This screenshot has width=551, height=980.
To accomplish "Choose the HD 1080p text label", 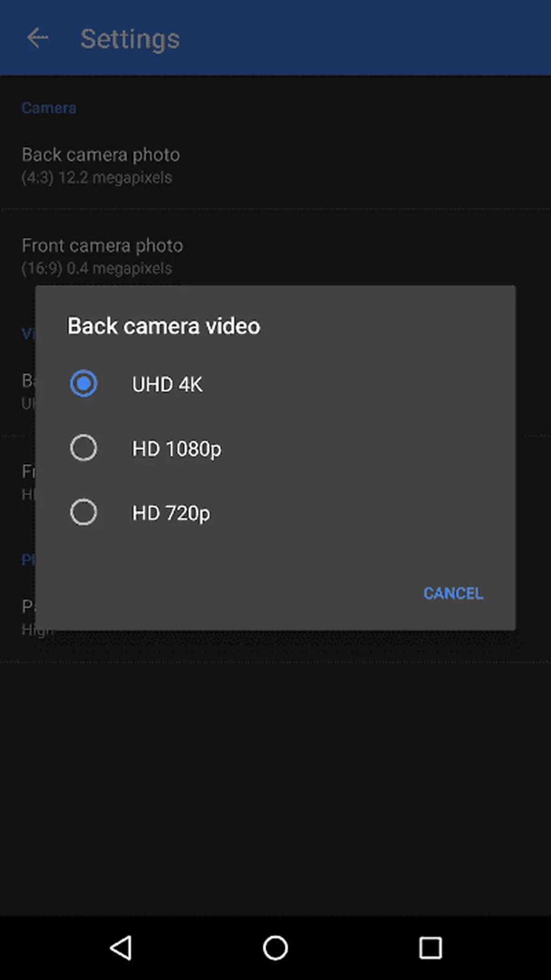I will [176, 449].
